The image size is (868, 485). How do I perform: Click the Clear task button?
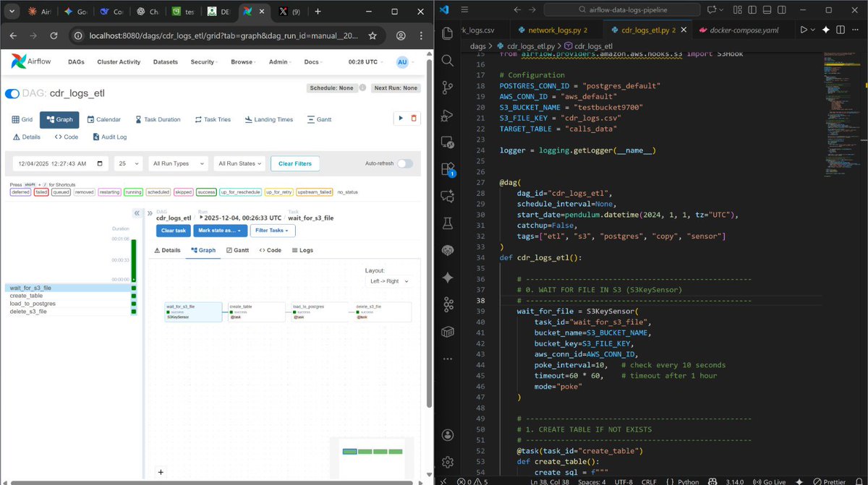point(173,230)
